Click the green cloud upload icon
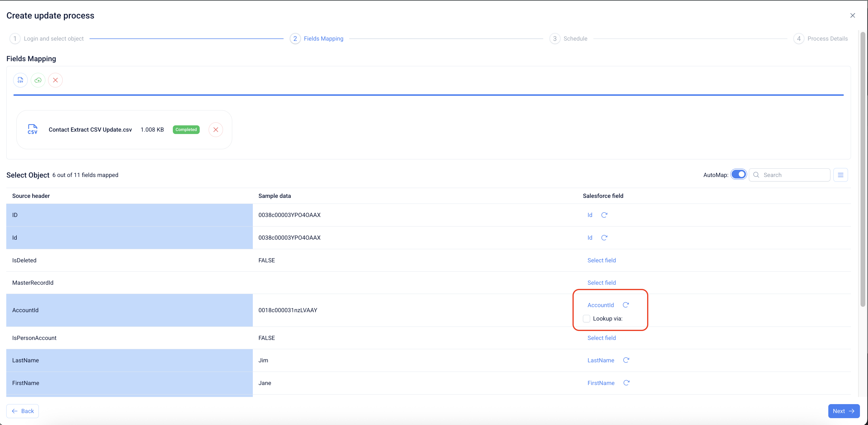This screenshot has height=425, width=868. 38,80
